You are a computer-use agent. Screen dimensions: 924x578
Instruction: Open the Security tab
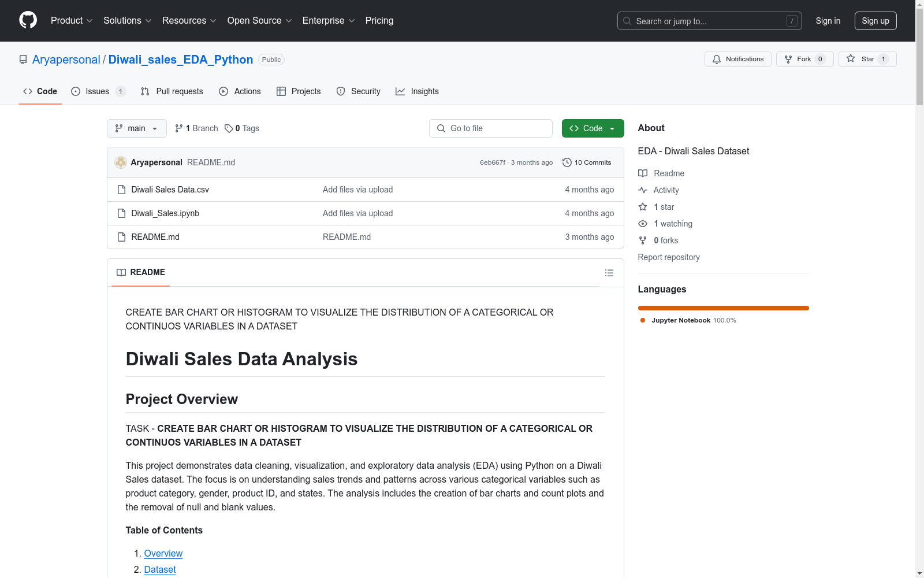coord(358,91)
